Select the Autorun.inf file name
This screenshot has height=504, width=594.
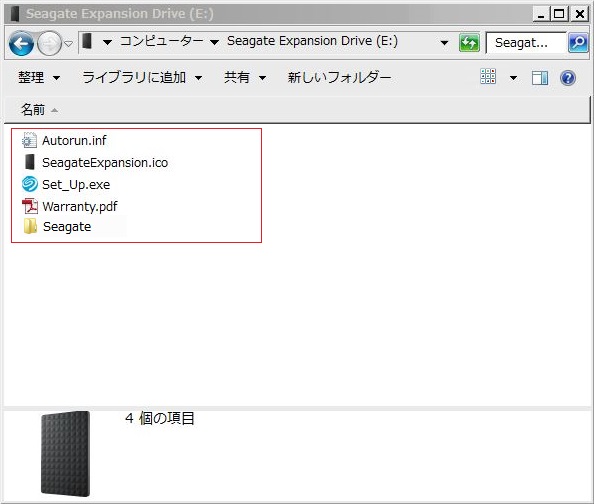74,141
